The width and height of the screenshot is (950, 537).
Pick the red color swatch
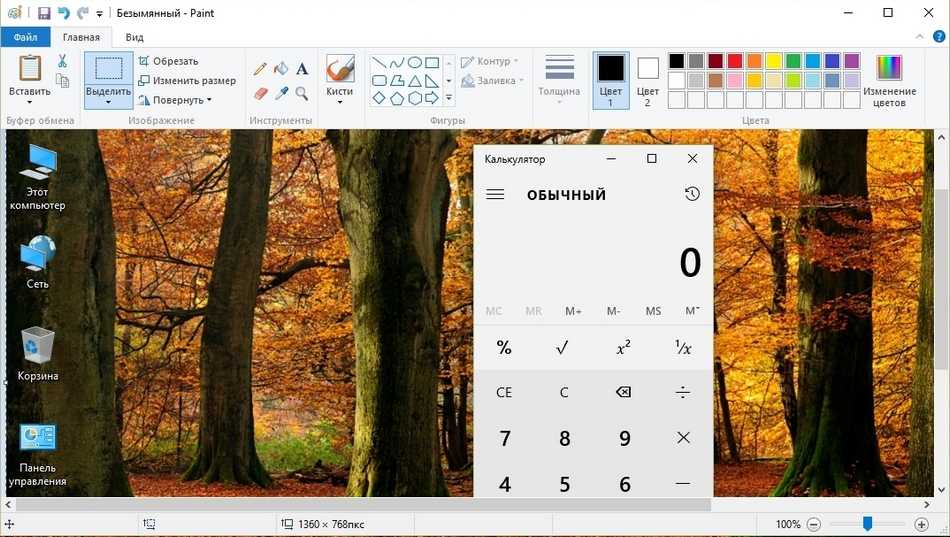point(735,61)
